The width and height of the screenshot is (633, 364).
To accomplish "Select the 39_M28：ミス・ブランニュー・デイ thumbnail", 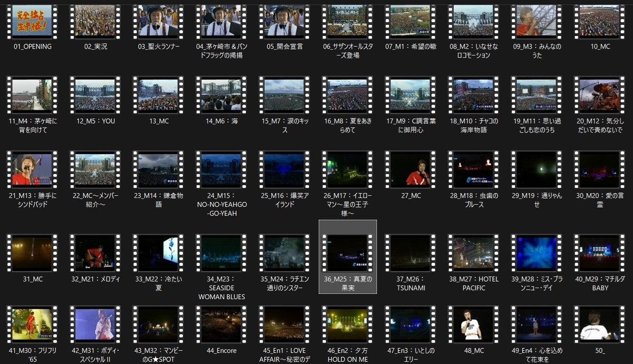I will (537, 253).
